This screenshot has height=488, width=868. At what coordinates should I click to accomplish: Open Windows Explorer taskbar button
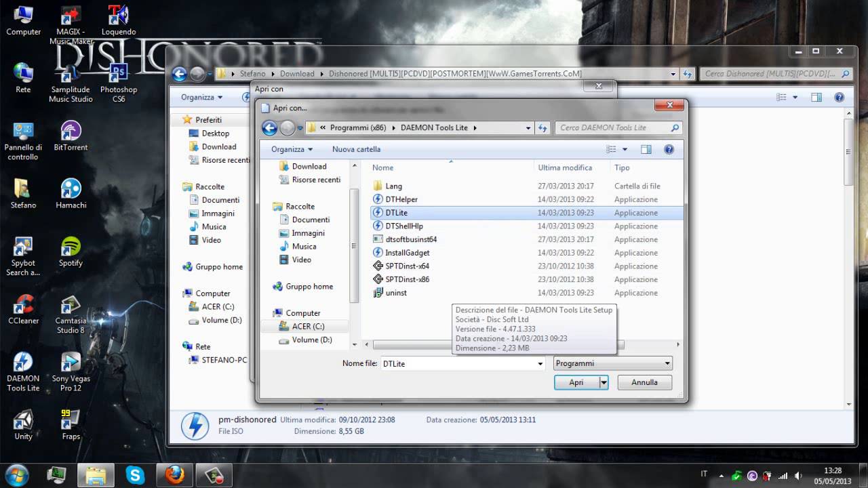click(x=96, y=474)
